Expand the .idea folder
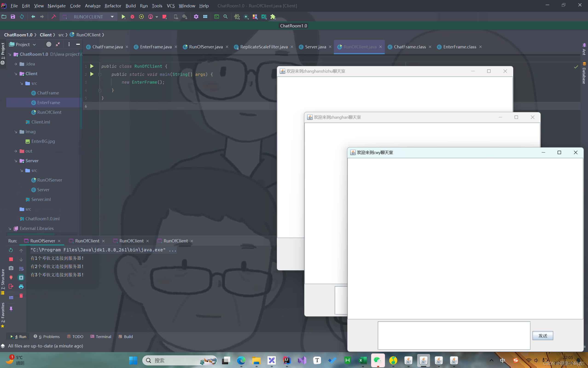 pos(16,64)
